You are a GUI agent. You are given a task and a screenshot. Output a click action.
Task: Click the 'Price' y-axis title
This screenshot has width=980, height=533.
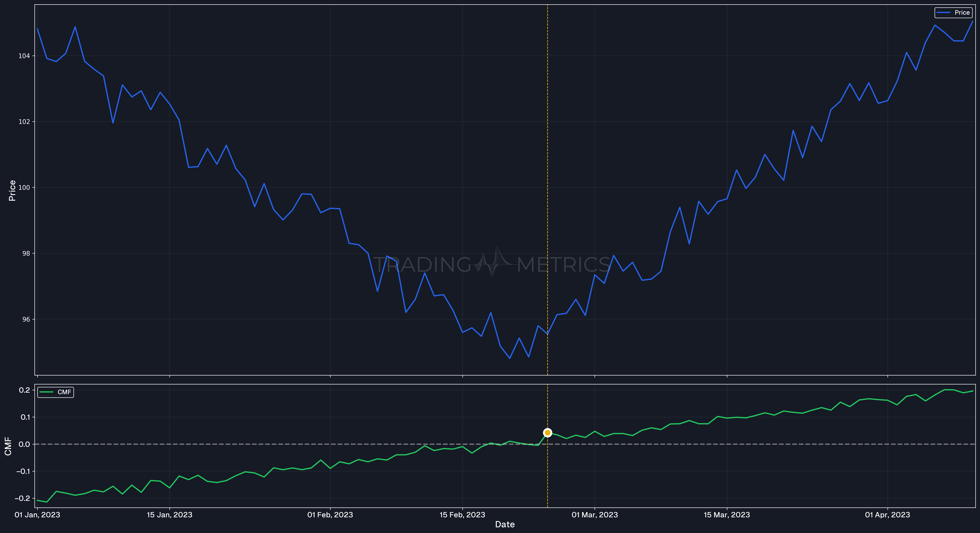(x=12, y=190)
